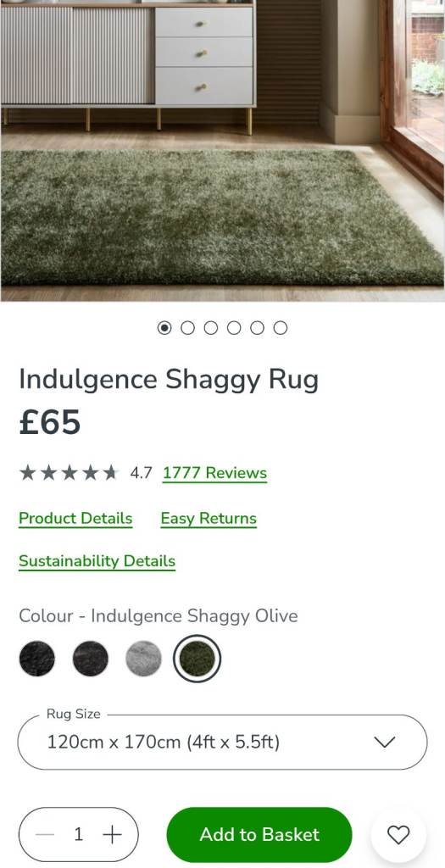Screen dimensions: 445x868
Task: Add to Basket
Action: [x=259, y=834]
